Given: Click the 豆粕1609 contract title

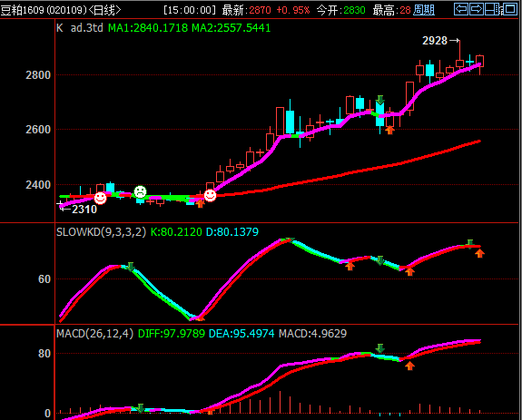Looking at the screenshot, I should click(x=23, y=10).
